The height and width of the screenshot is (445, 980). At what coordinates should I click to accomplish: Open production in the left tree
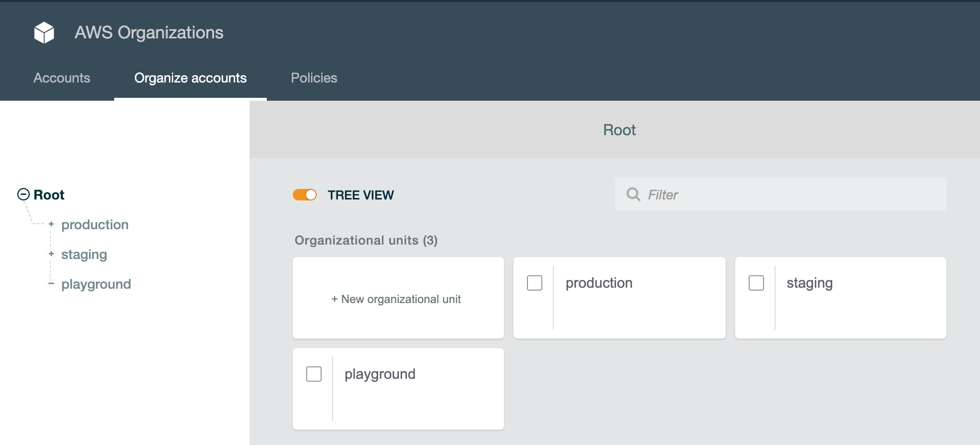pos(95,225)
